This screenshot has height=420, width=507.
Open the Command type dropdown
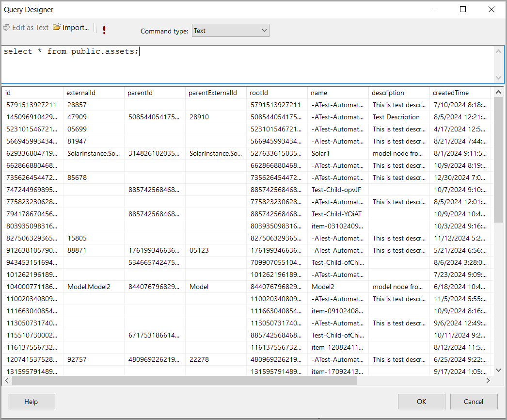point(230,31)
